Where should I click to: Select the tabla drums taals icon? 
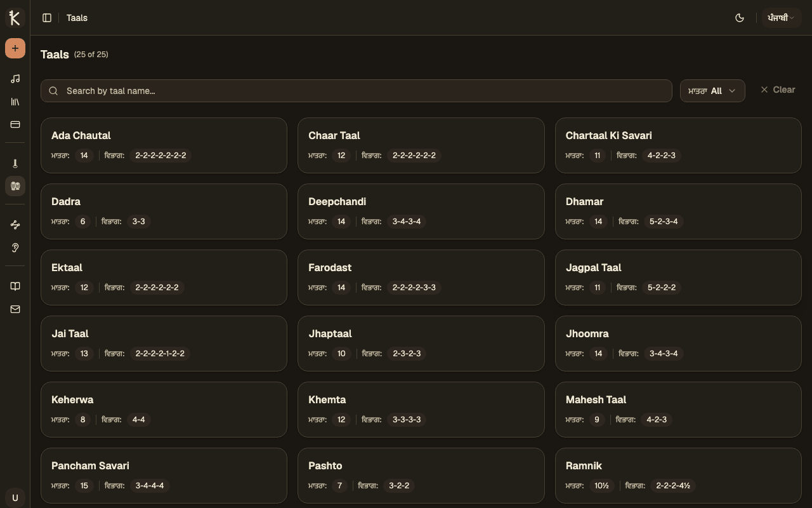[x=15, y=186]
